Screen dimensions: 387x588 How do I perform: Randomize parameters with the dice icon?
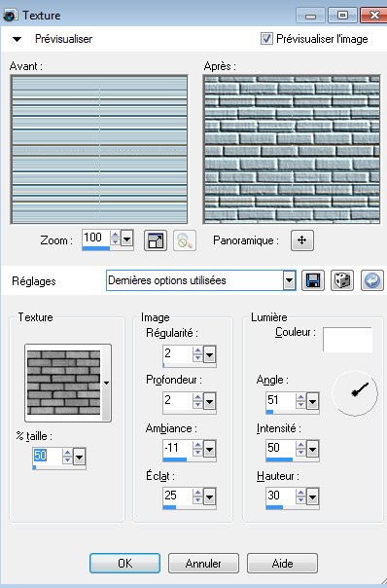(x=342, y=280)
